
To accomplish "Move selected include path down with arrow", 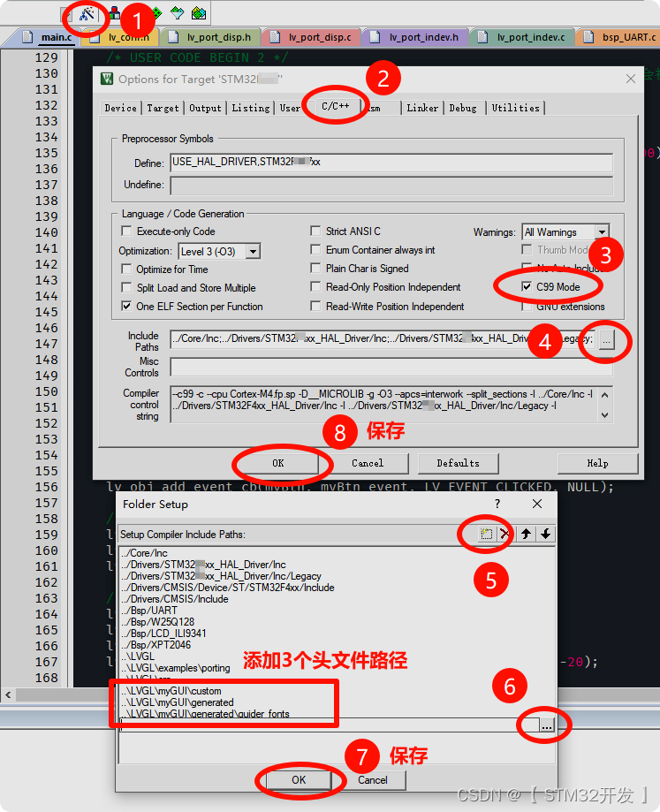I will coord(546,534).
